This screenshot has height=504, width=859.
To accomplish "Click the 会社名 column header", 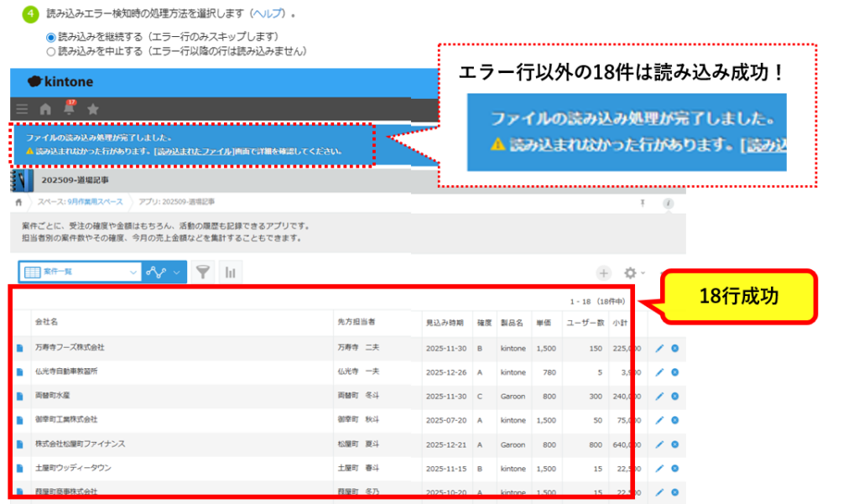I will 46,322.
